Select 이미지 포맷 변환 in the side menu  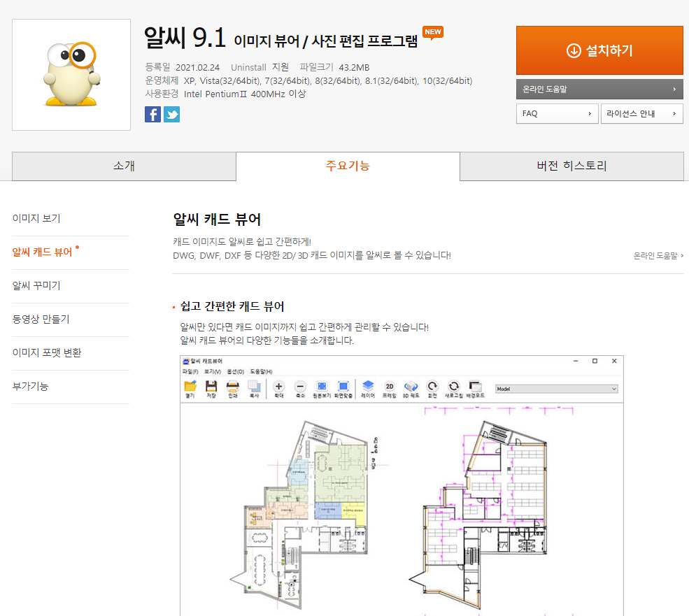pos(47,353)
